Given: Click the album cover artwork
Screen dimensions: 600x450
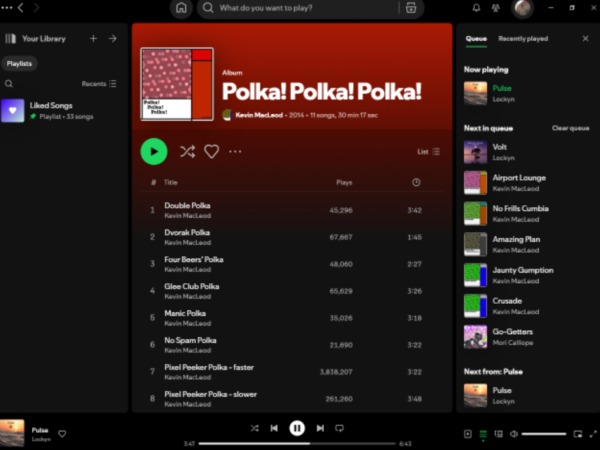Looking at the screenshot, I should click(177, 84).
